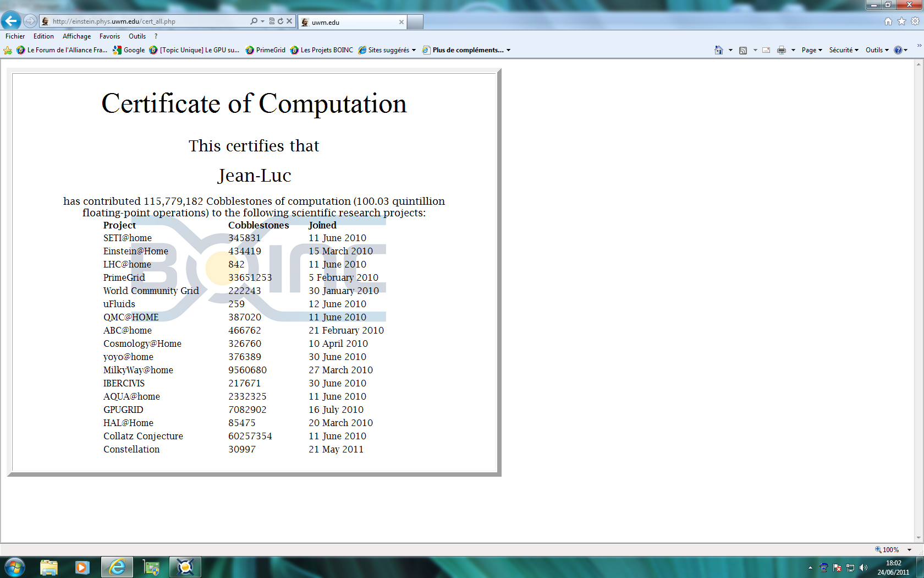
Task: Open the Page dropdown menu
Action: click(812, 50)
